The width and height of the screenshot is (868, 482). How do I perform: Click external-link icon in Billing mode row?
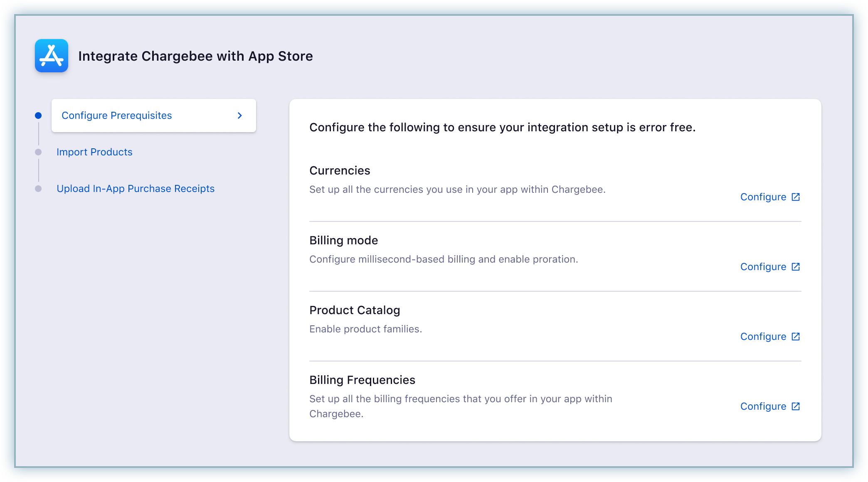[x=796, y=267]
